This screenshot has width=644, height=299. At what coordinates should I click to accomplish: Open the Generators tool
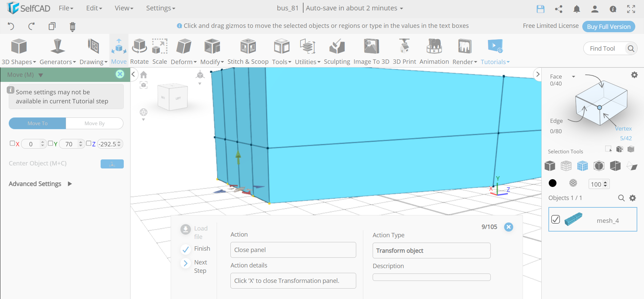pyautogui.click(x=58, y=51)
